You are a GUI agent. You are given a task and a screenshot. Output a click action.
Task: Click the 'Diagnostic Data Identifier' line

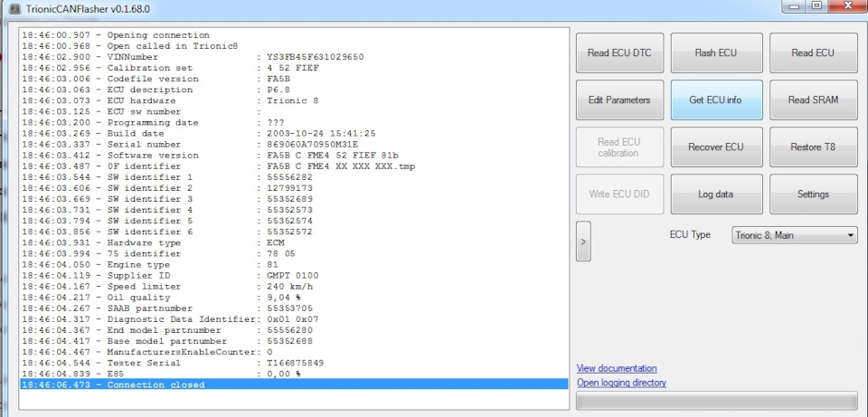pyautogui.click(x=294, y=319)
